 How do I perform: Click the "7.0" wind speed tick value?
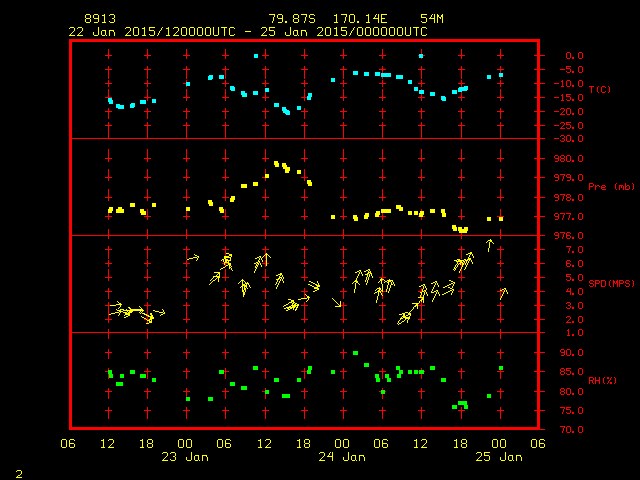pos(574,250)
